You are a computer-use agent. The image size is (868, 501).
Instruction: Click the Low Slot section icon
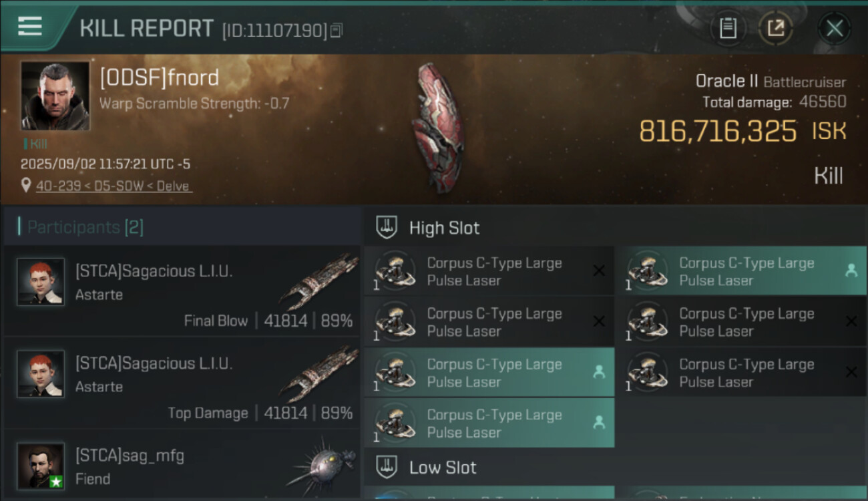[x=387, y=468]
